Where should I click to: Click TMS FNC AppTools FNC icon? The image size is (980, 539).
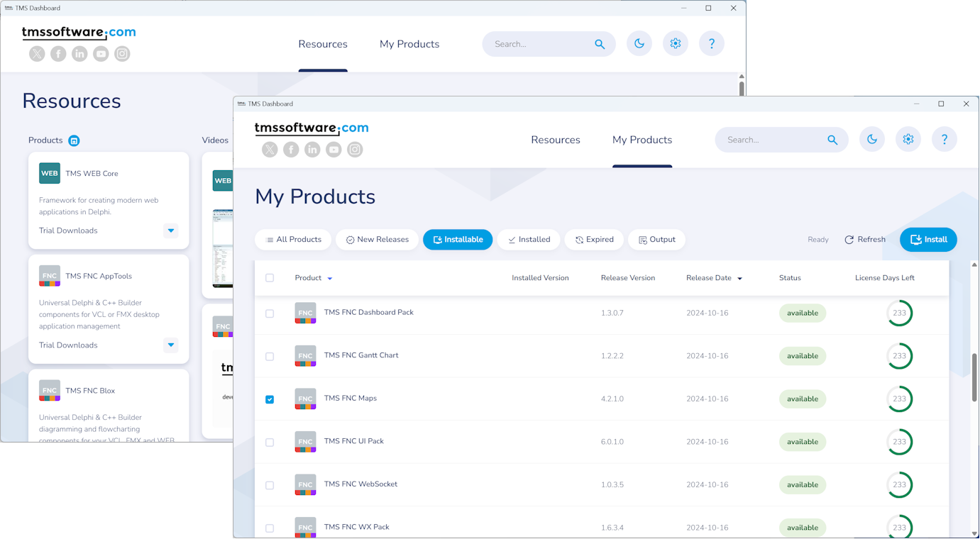pos(50,276)
